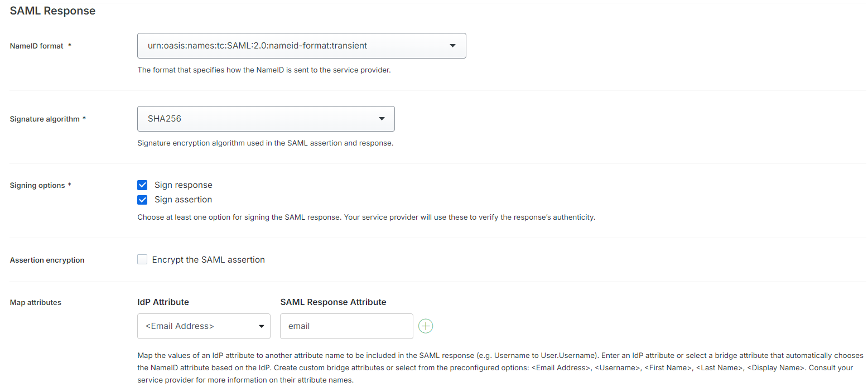Select the Signing options field label
868x392 pixels.
pyautogui.click(x=37, y=186)
